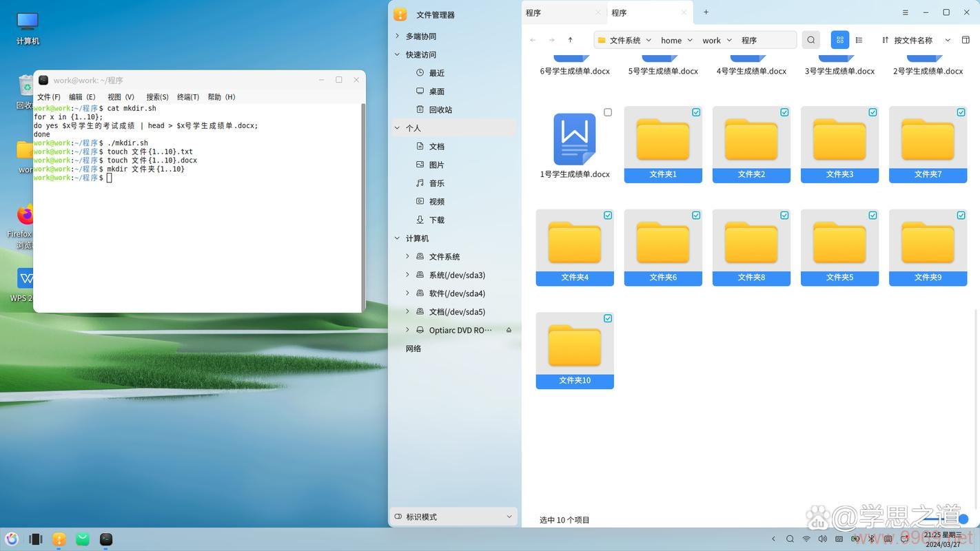Uncheck the 文件夹6 checkbox

[x=696, y=216]
